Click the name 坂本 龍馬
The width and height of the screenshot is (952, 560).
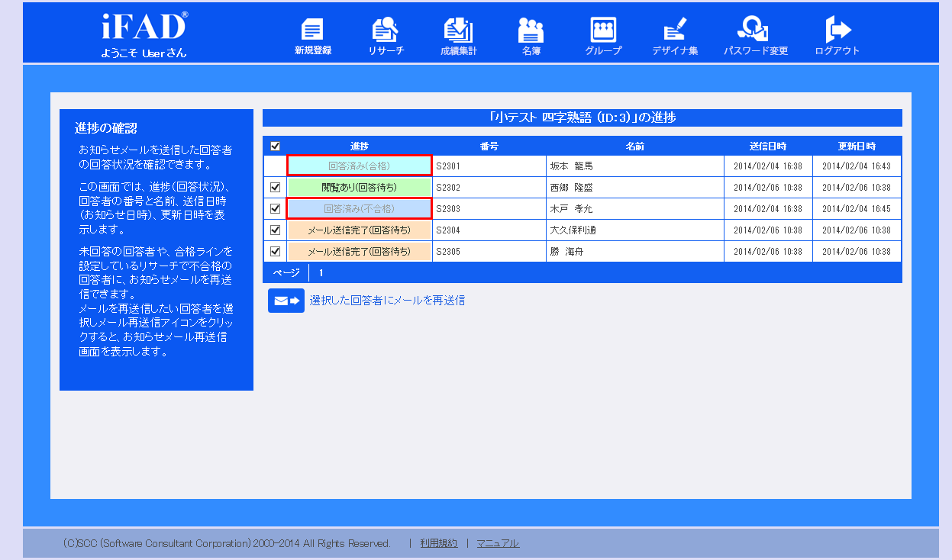coord(572,166)
